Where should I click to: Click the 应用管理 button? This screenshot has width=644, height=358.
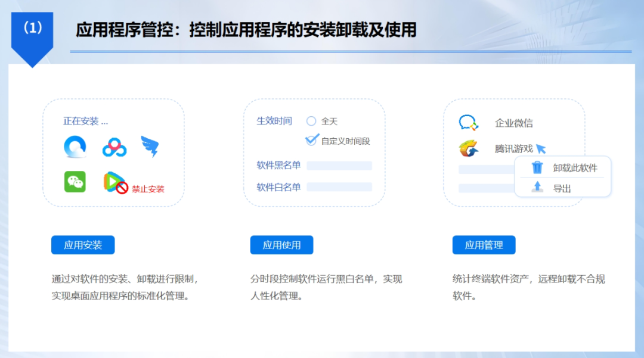click(x=484, y=245)
